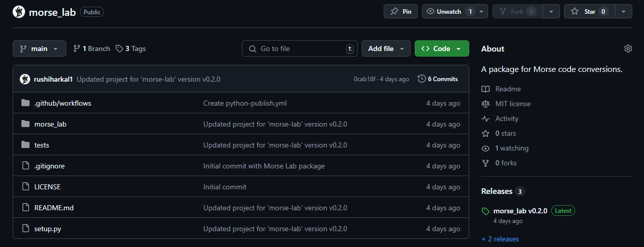Open the tests folder name

[42, 145]
